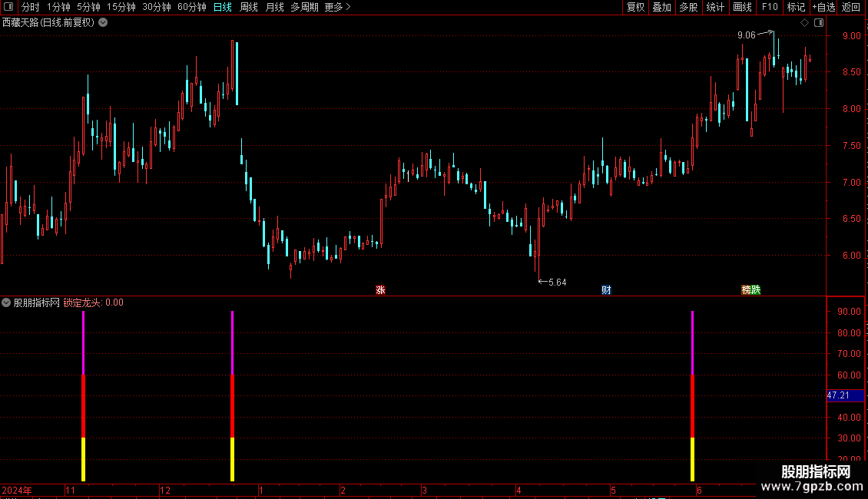This screenshot has height=499, width=868.
Task: Open 多周期 multi-period view
Action: (x=304, y=7)
